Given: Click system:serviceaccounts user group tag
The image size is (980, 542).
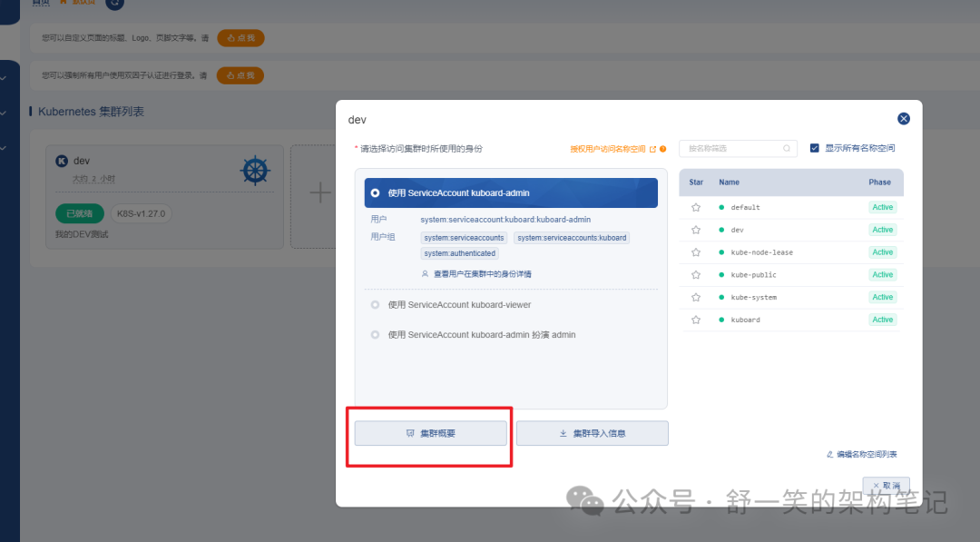Looking at the screenshot, I should [x=464, y=238].
